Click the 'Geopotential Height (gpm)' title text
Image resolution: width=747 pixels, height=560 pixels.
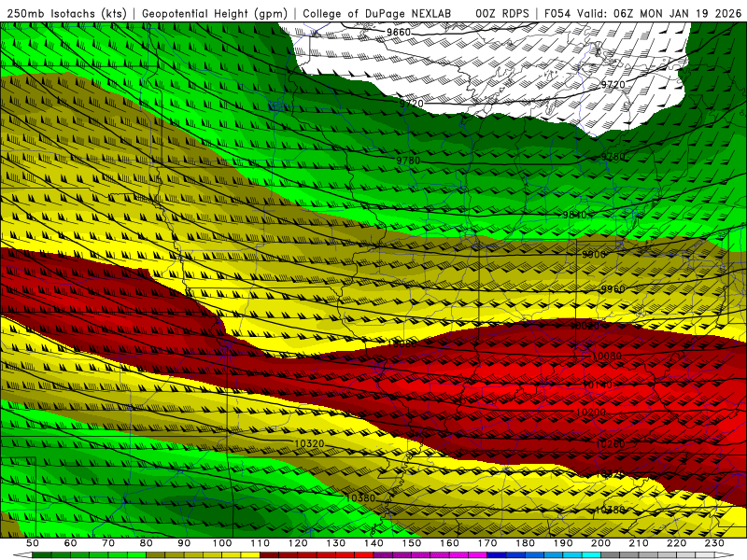pyautogui.click(x=215, y=13)
